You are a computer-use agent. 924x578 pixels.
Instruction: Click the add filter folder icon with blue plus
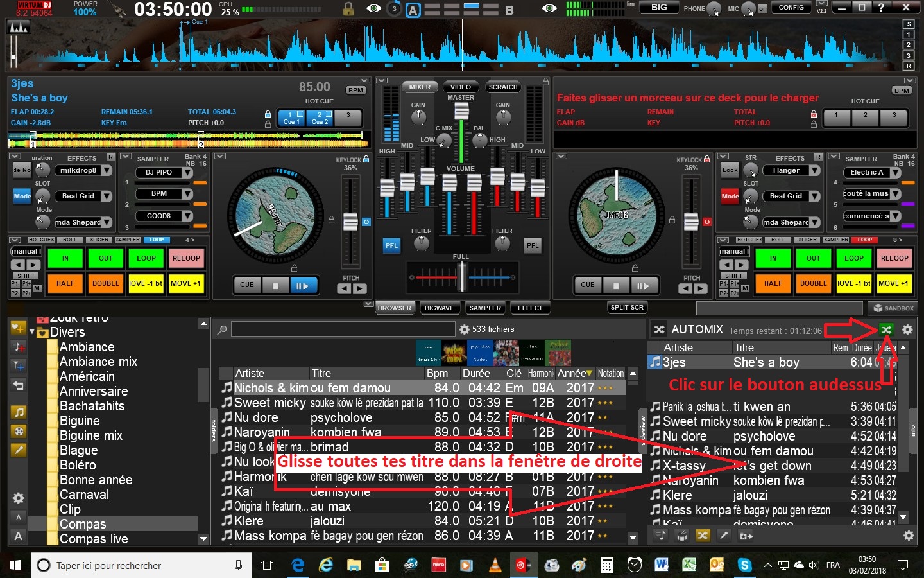click(x=18, y=365)
